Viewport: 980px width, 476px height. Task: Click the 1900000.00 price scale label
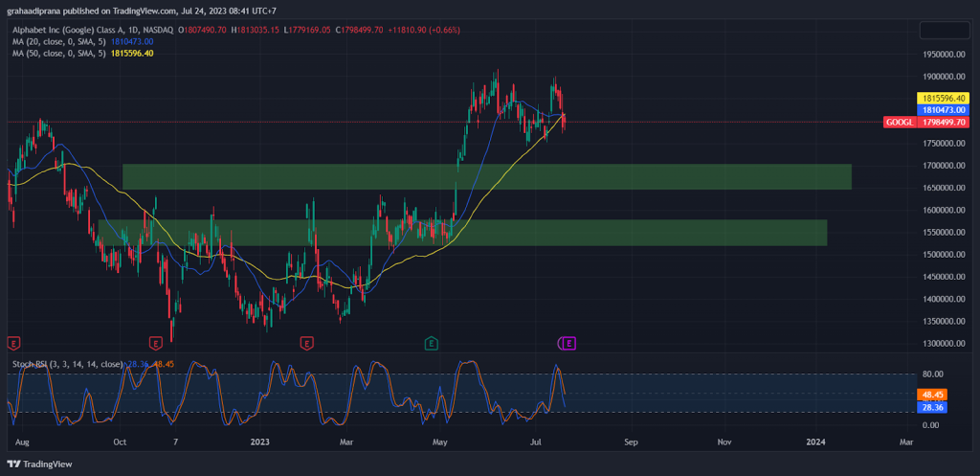coord(945,77)
